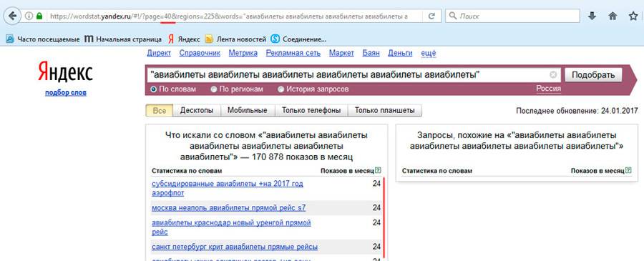Go back with the browser back arrow
The image size is (644, 261).
click(x=12, y=16)
